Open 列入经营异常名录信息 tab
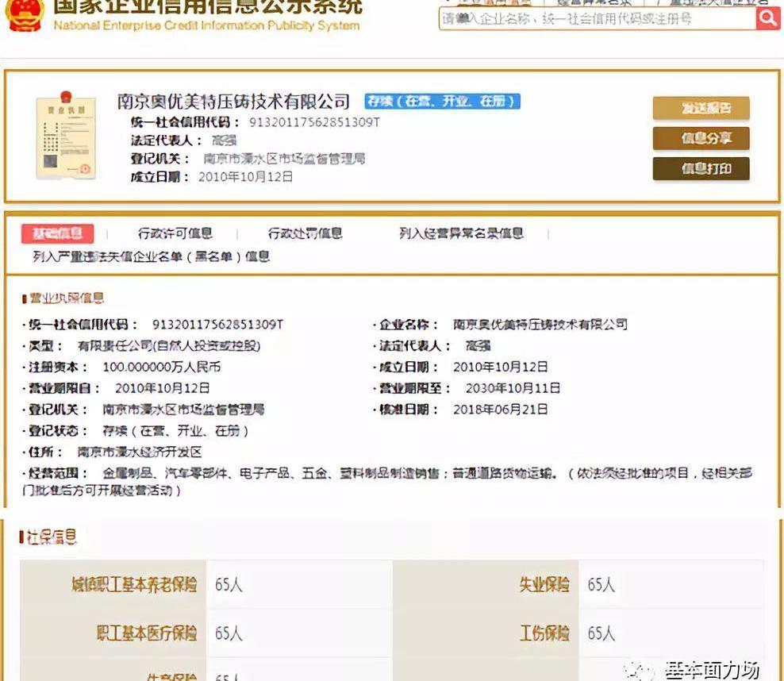 [461, 233]
